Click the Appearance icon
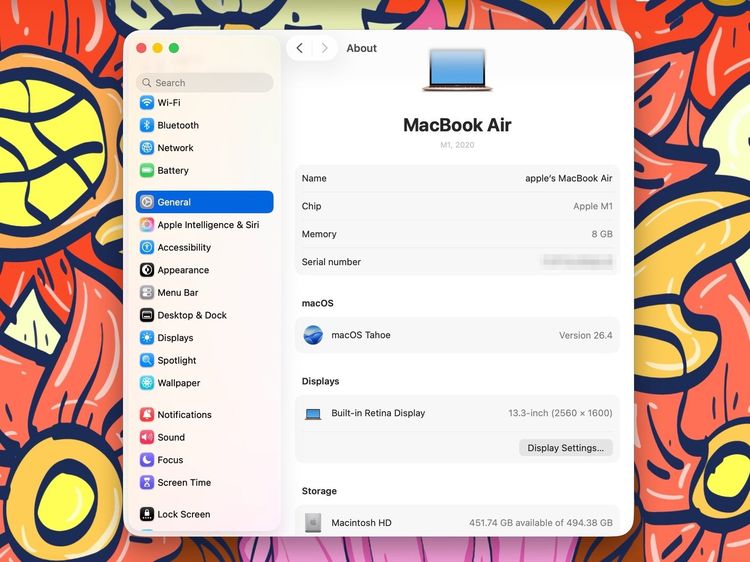The image size is (750, 562). click(147, 270)
